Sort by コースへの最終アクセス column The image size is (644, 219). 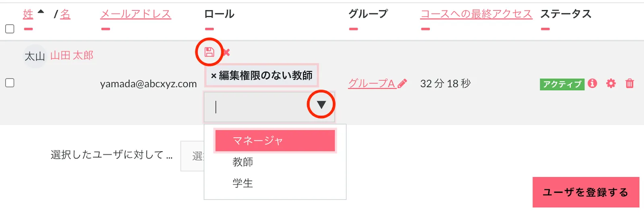tap(476, 14)
